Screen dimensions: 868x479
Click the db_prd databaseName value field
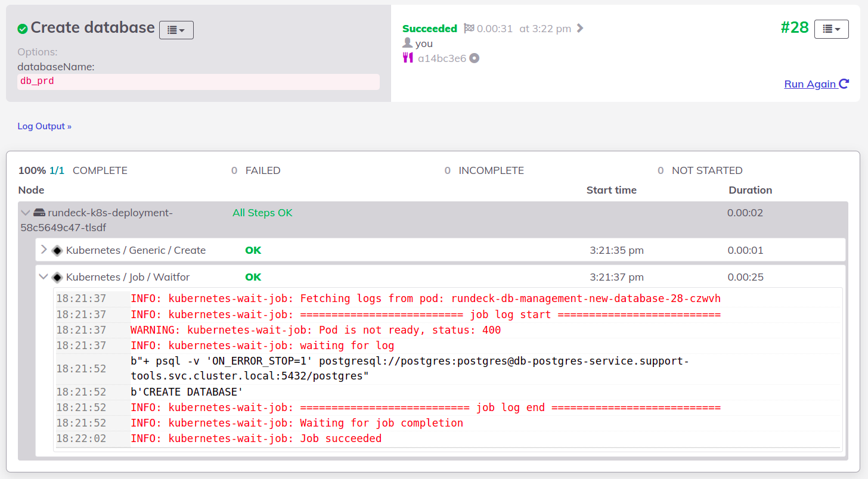click(x=199, y=82)
